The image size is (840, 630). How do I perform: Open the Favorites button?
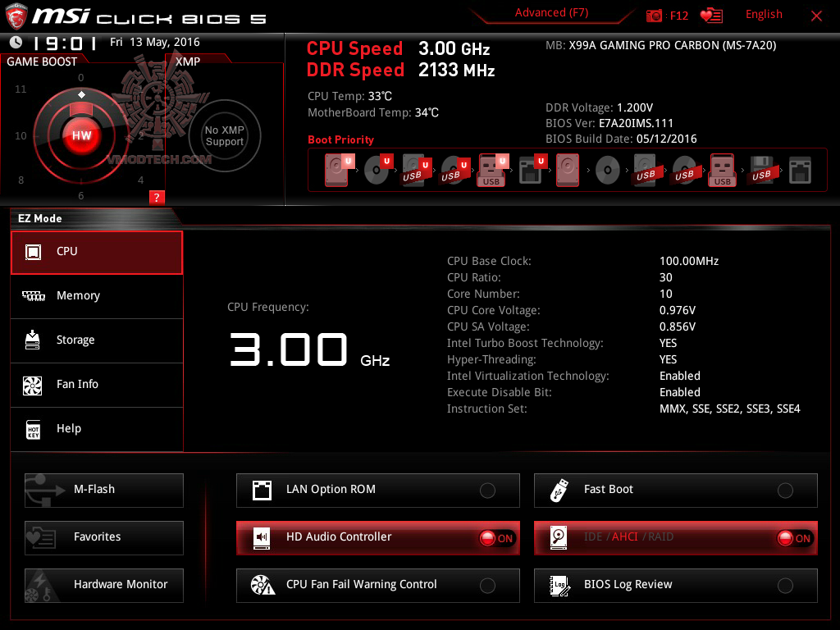coord(104,537)
